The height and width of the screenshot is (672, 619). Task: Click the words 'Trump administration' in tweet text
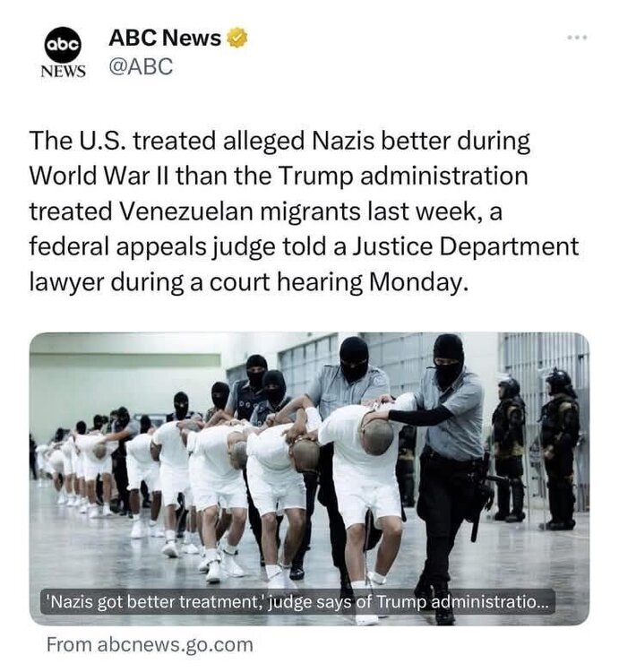click(403, 177)
